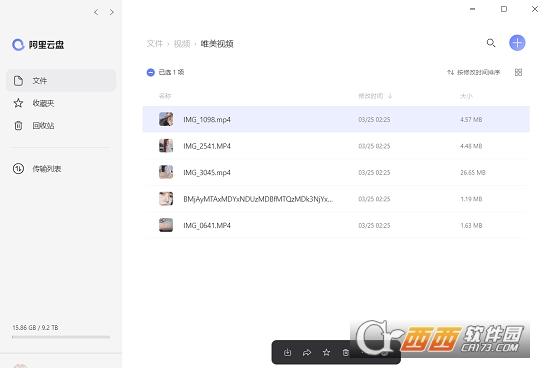Viewport: 550px width, 368px height.
Task: Switch to grid view layout
Action: 518,72
